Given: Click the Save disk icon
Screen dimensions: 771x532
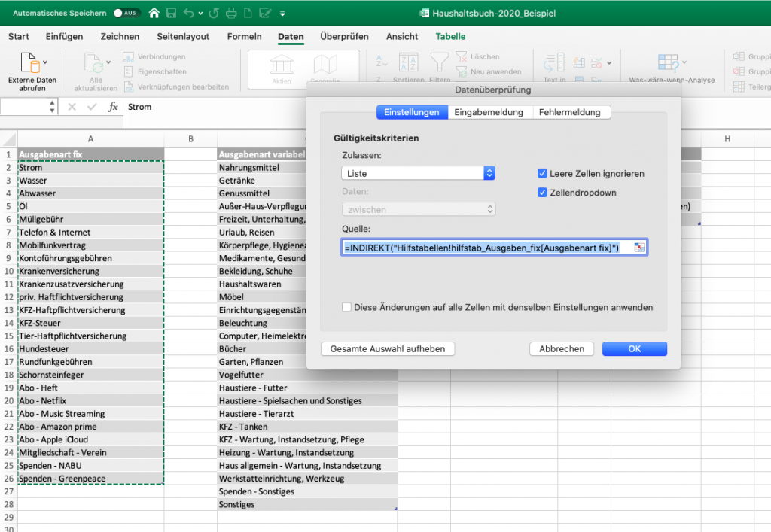Looking at the screenshot, I should tap(171, 14).
